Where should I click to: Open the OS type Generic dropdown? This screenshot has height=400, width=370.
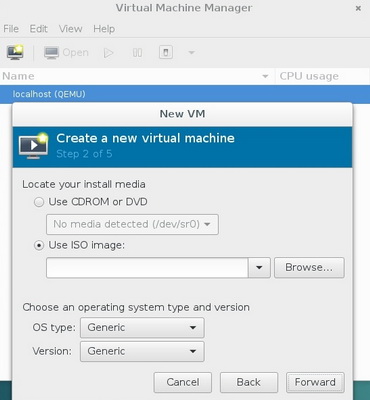pos(142,328)
